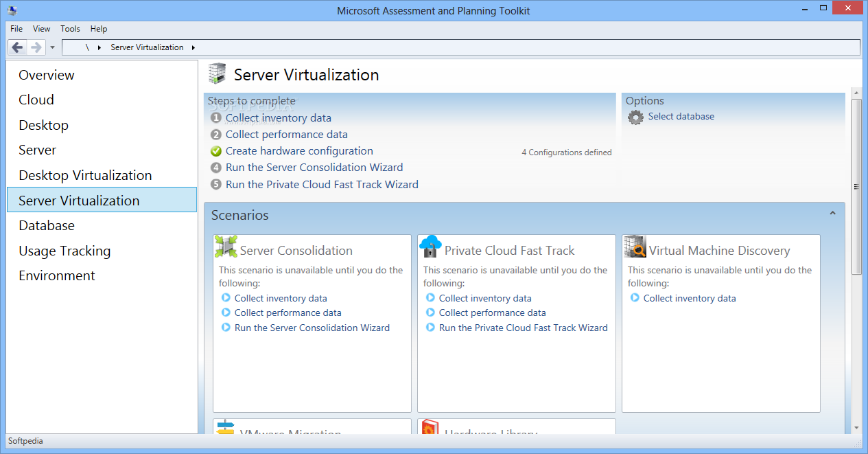
Task: Expand breadcrumb arrow after Server Virtualization
Action: (193, 47)
